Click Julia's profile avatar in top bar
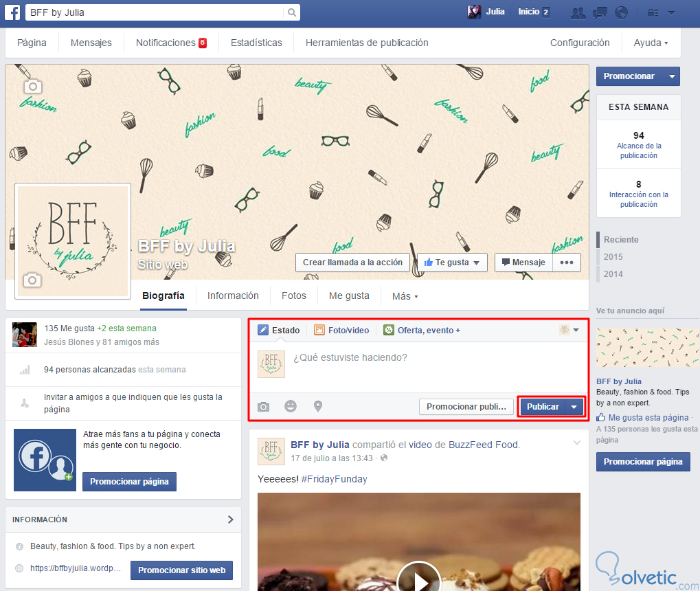The image size is (700, 591). (x=474, y=12)
